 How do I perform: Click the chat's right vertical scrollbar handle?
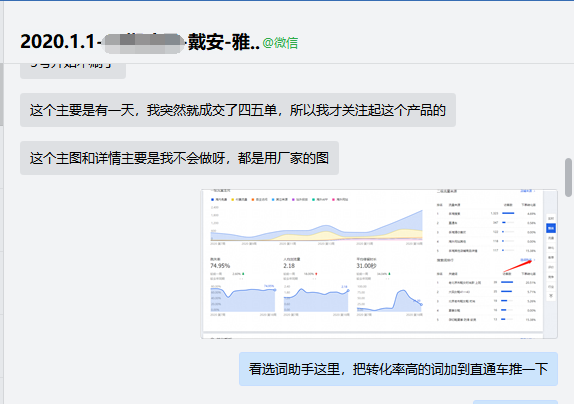(x=569, y=177)
